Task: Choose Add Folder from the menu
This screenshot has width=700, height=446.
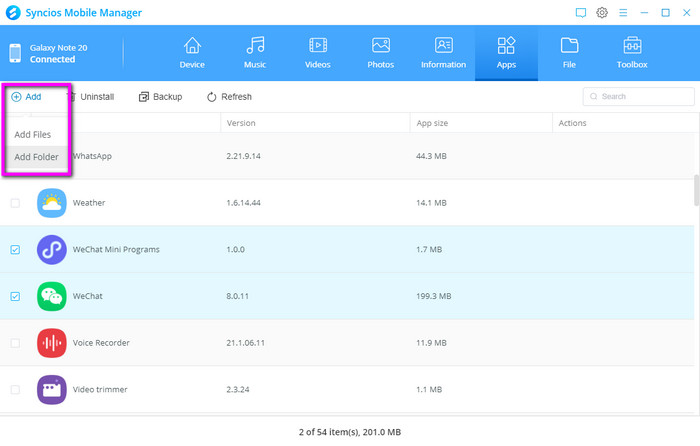Action: (x=36, y=157)
